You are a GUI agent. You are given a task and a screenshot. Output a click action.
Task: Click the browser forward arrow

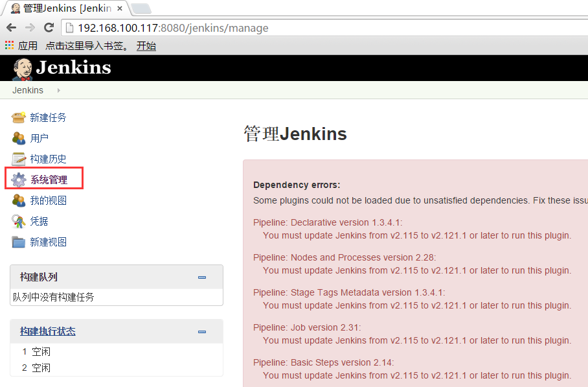tap(30, 28)
